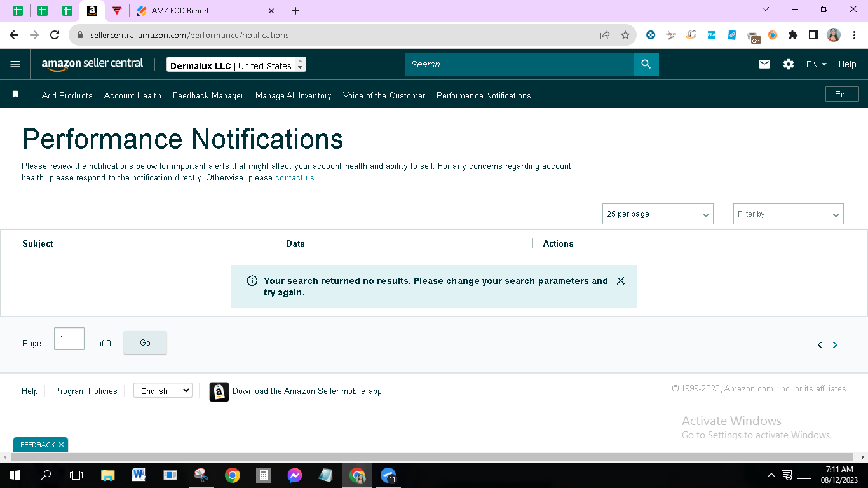
Task: View site information lock icon
Action: [80, 36]
